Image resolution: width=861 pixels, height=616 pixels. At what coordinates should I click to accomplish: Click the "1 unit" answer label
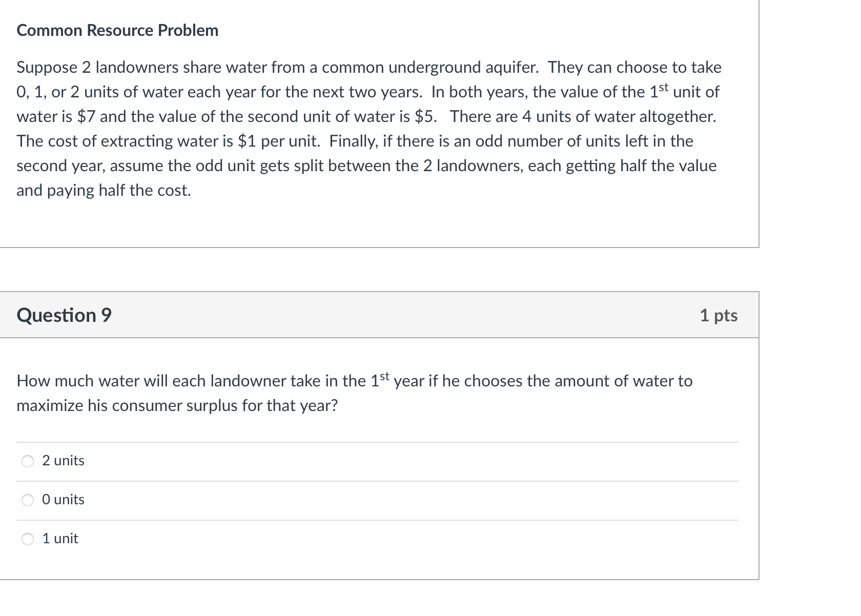(x=60, y=539)
